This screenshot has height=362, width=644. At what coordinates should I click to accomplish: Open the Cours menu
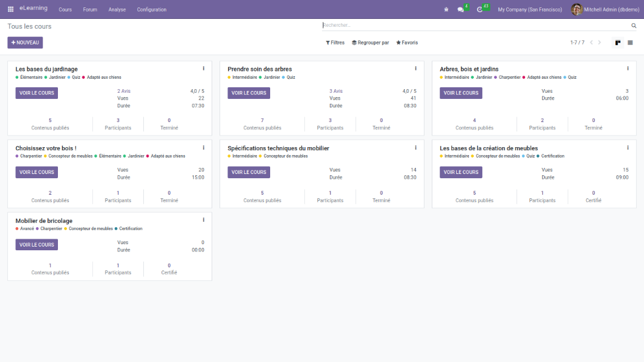[x=65, y=10]
